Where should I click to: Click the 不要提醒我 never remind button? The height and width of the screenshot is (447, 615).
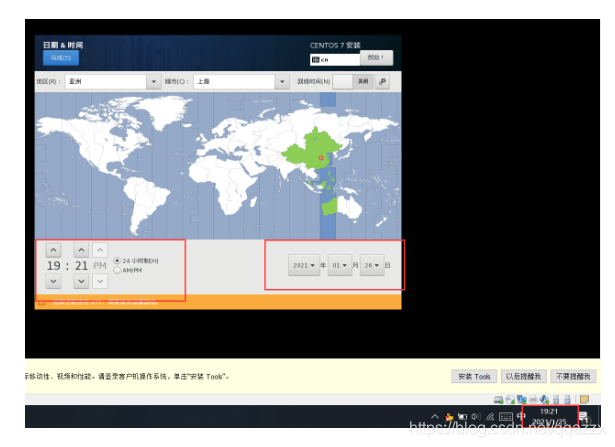click(x=573, y=376)
